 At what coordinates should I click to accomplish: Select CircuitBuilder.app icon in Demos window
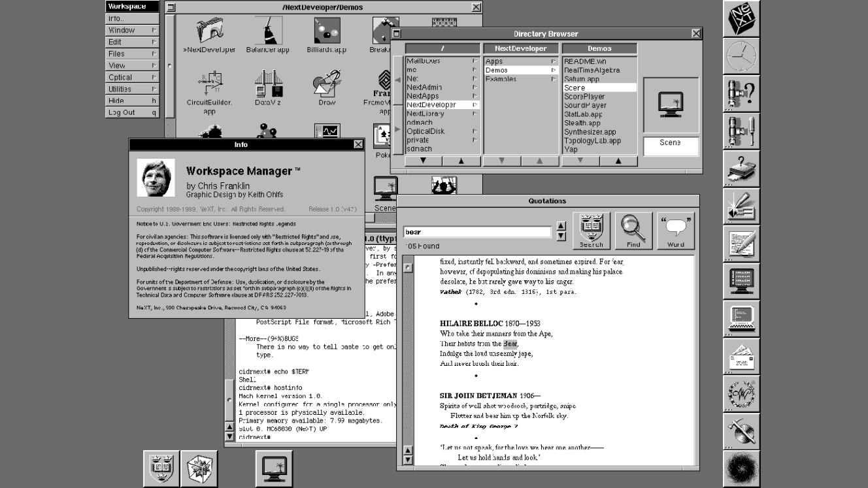210,84
